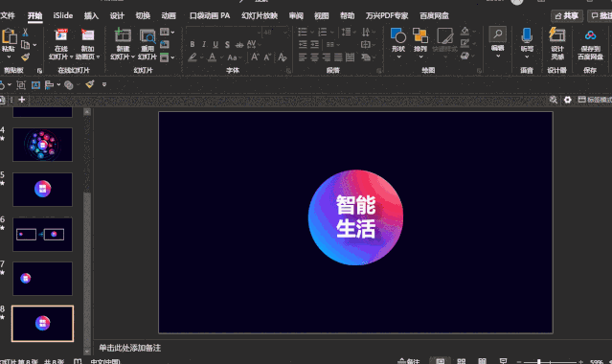Expand the Paste options dropdown arrow
This screenshot has width=612, height=364.
[x=9, y=57]
